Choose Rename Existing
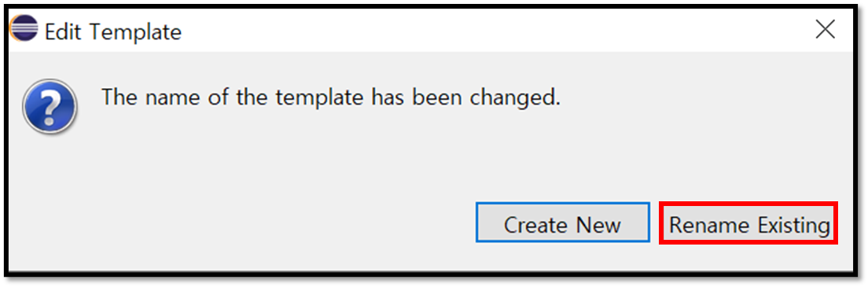The width and height of the screenshot is (868, 287). click(748, 223)
